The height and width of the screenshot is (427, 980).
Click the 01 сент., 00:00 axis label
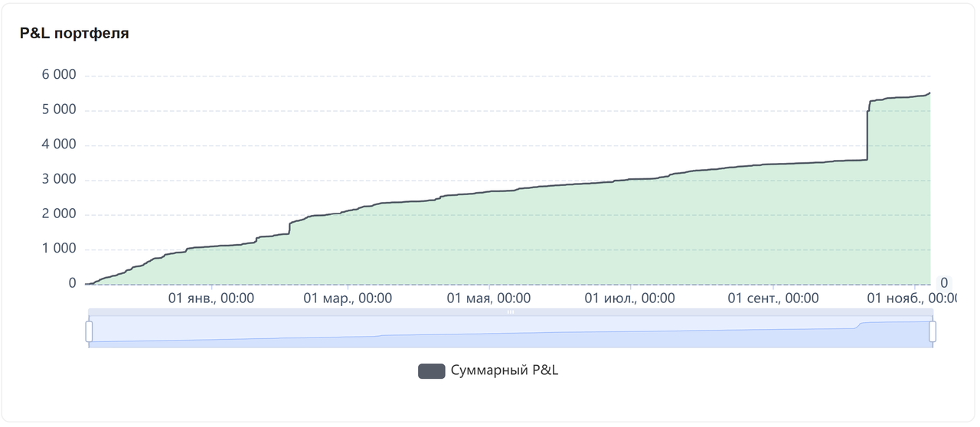tap(773, 298)
